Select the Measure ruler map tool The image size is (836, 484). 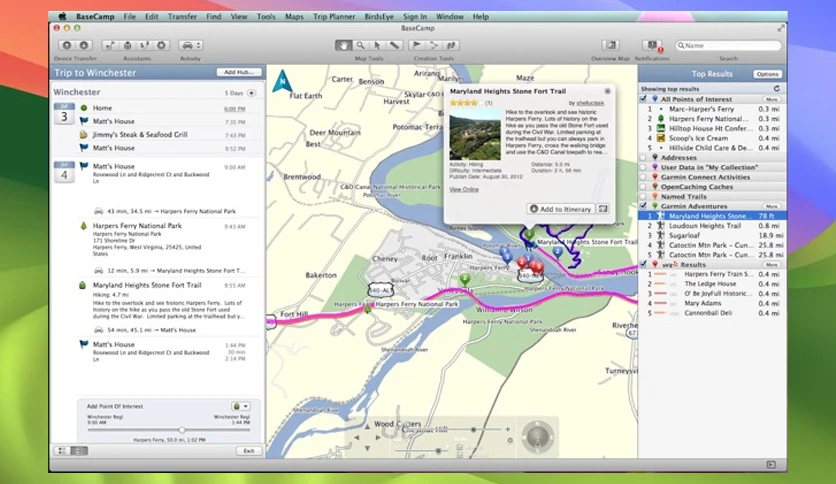394,45
